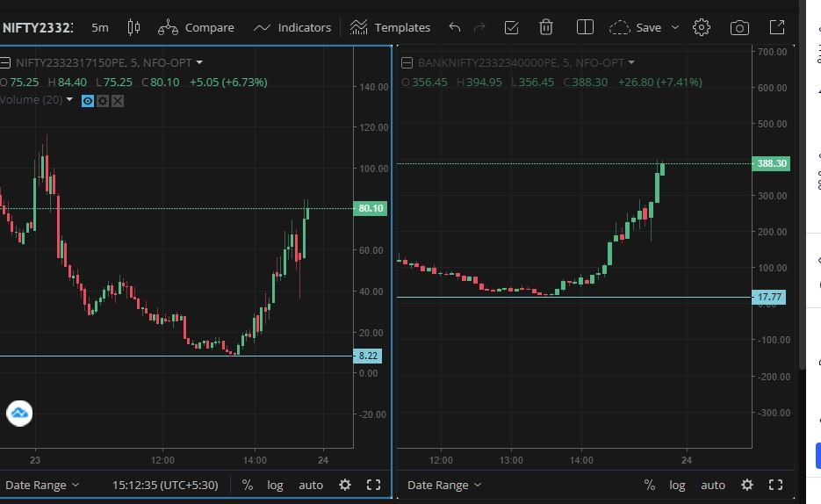Open chart settings gear in top toolbar
821x504 pixels.
[x=701, y=27]
